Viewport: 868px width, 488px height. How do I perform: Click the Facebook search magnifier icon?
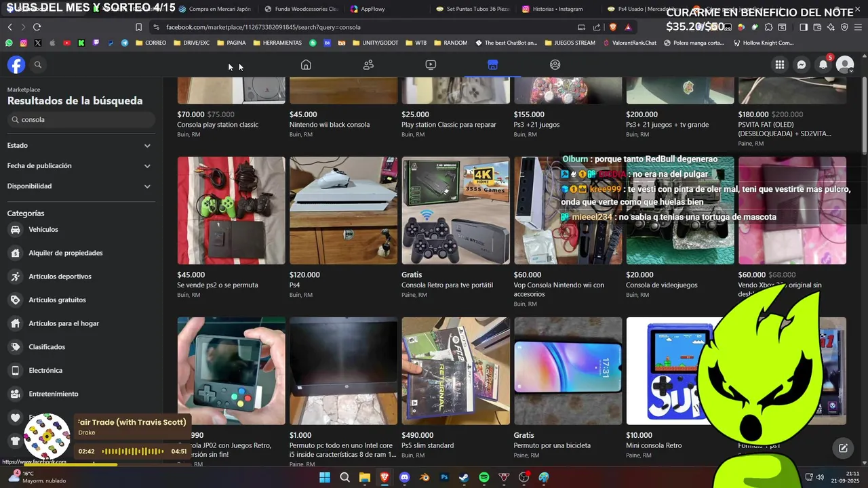coord(38,64)
